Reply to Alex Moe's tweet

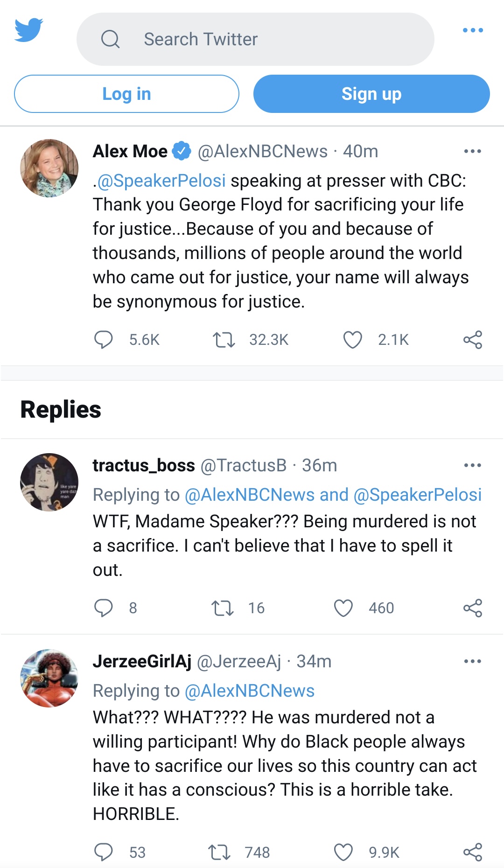point(104,340)
